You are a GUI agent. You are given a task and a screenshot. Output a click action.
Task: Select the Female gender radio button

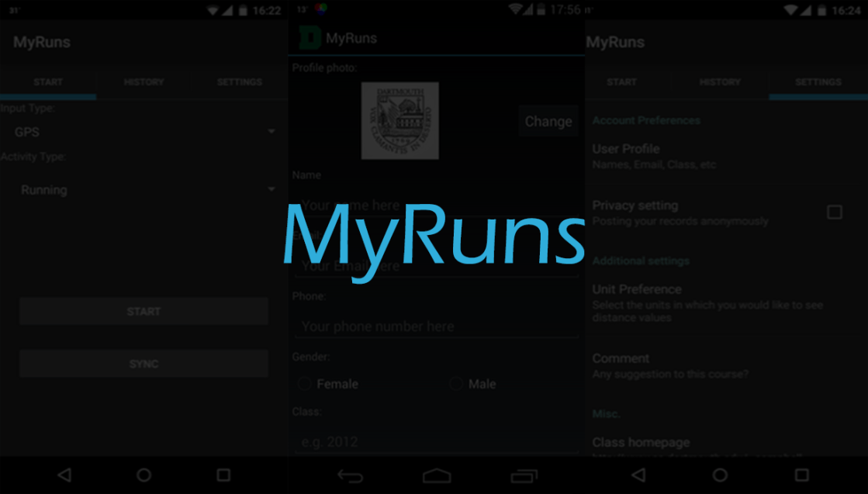point(305,384)
